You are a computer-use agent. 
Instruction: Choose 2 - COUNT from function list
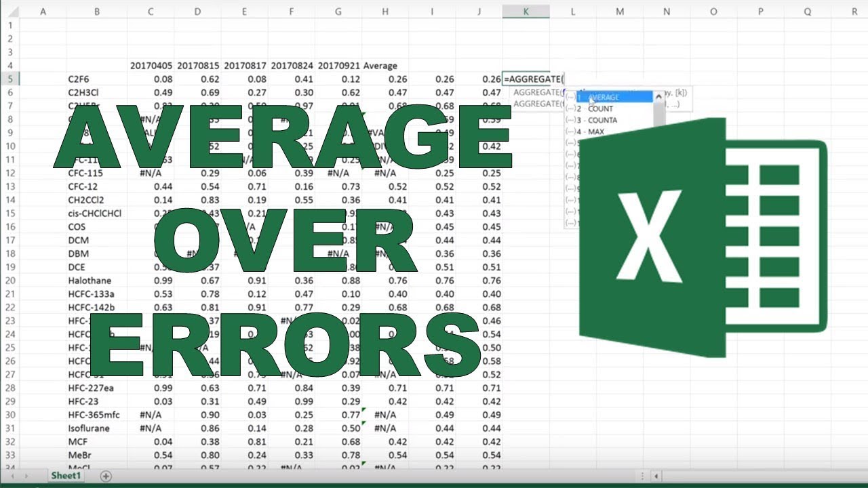pyautogui.click(x=608, y=108)
